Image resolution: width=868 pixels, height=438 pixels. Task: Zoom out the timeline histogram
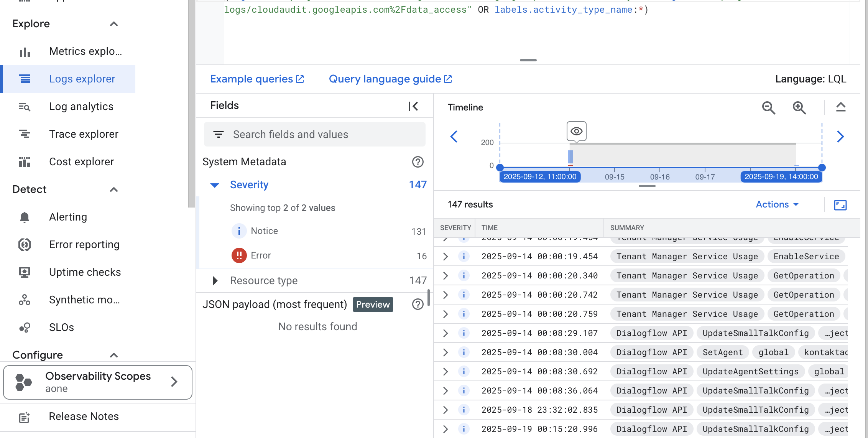[768, 108]
